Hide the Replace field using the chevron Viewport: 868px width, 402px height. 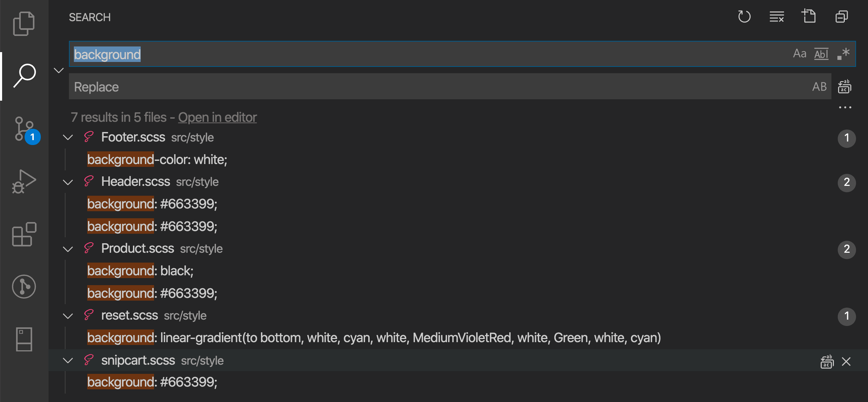[x=59, y=70]
